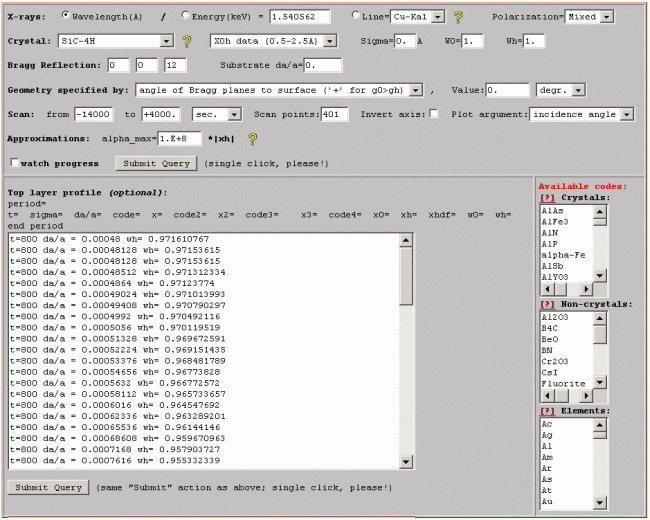
Task: Click Elements list scroll down arrow
Action: 600,503
